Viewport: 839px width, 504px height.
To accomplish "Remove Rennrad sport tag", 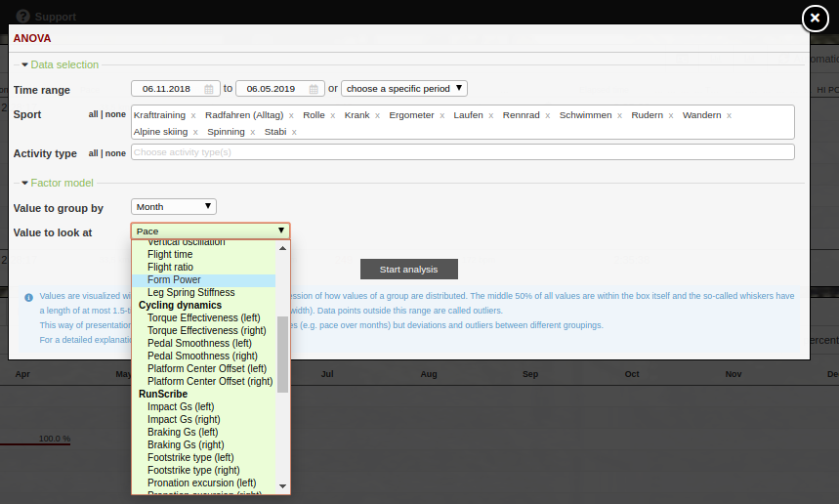I will pyautogui.click(x=547, y=115).
